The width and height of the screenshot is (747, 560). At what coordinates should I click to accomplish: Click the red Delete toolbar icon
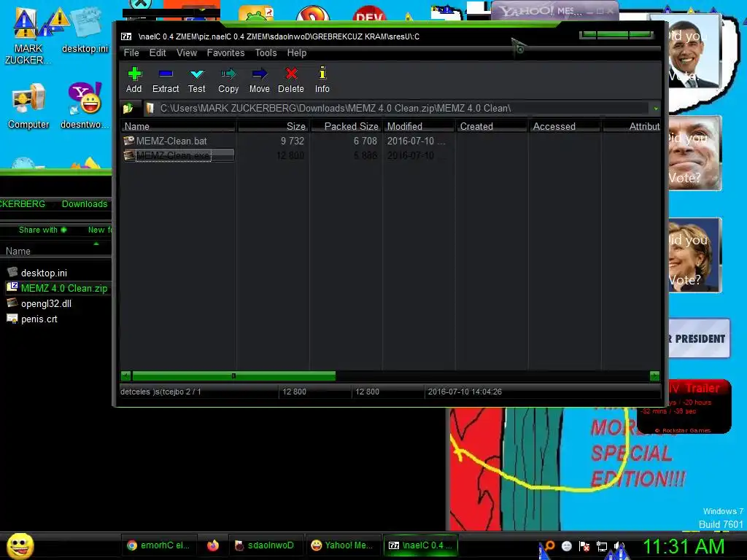[290, 79]
